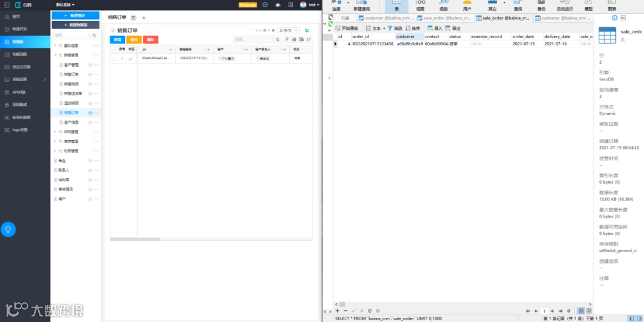Click the cloud icon in top bar
This screenshot has height=322, width=644.
tap(278, 5)
